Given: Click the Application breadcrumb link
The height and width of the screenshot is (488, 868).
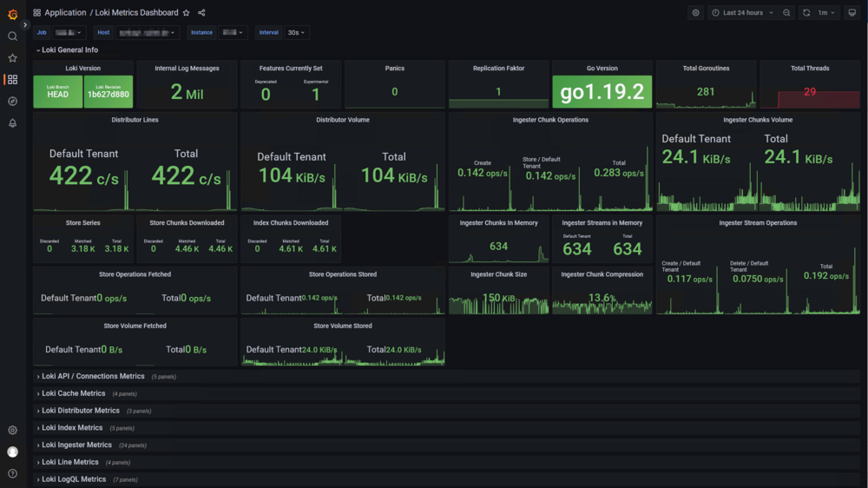Looking at the screenshot, I should (x=65, y=13).
